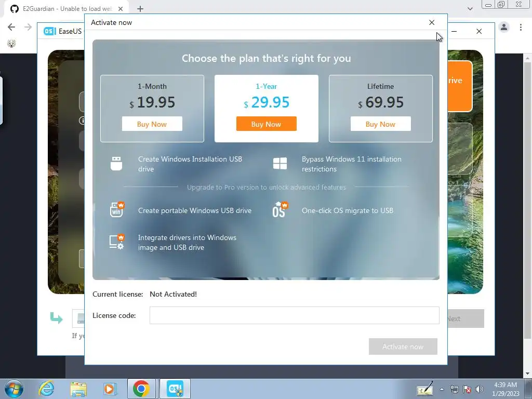
Task: Open Chrome three-dot menu
Action: coord(521,27)
